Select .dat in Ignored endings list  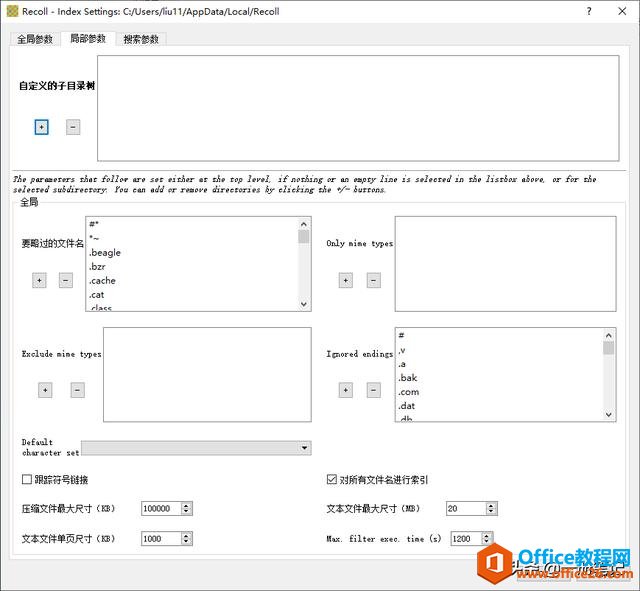pos(500,406)
